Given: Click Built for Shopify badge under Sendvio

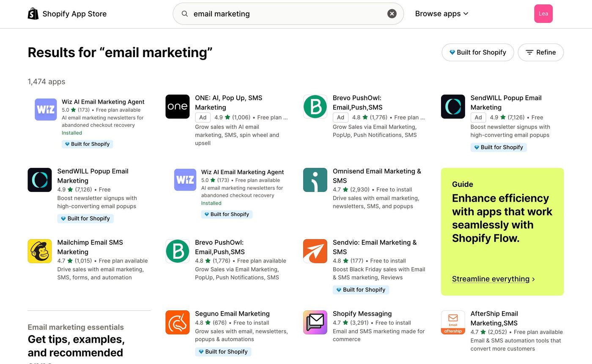Looking at the screenshot, I should coord(361,290).
